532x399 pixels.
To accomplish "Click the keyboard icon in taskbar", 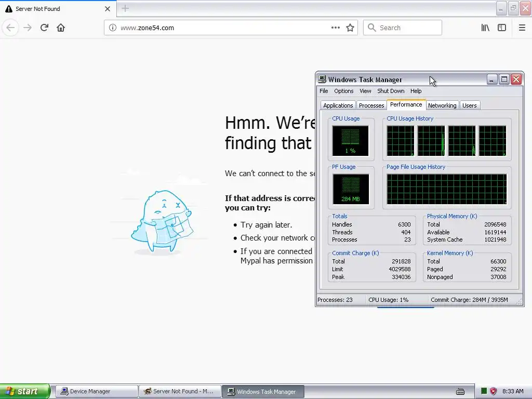I will pyautogui.click(x=460, y=392).
